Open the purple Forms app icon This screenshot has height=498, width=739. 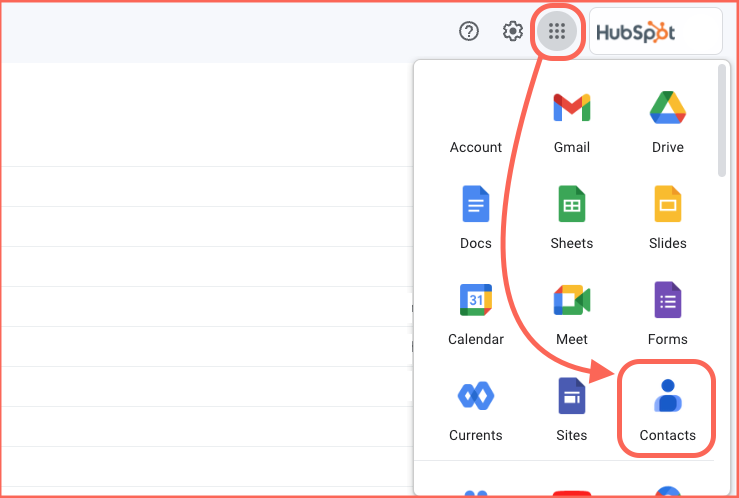(x=667, y=300)
